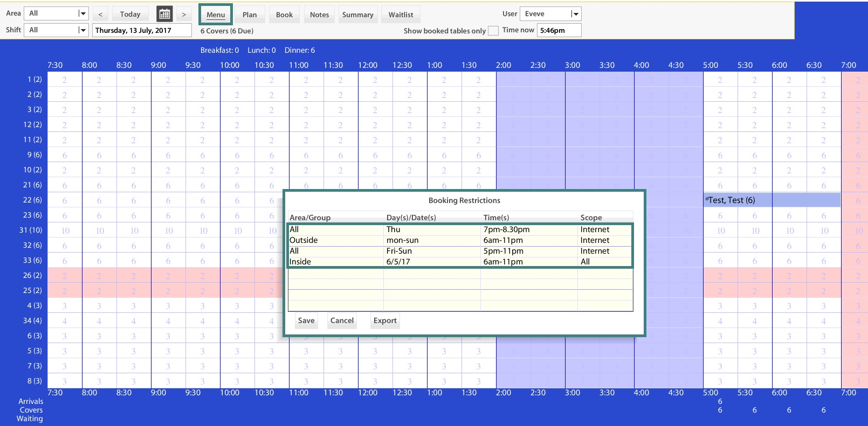868x426 pixels.
Task: Select table row 8 (3)
Action: 35,381
